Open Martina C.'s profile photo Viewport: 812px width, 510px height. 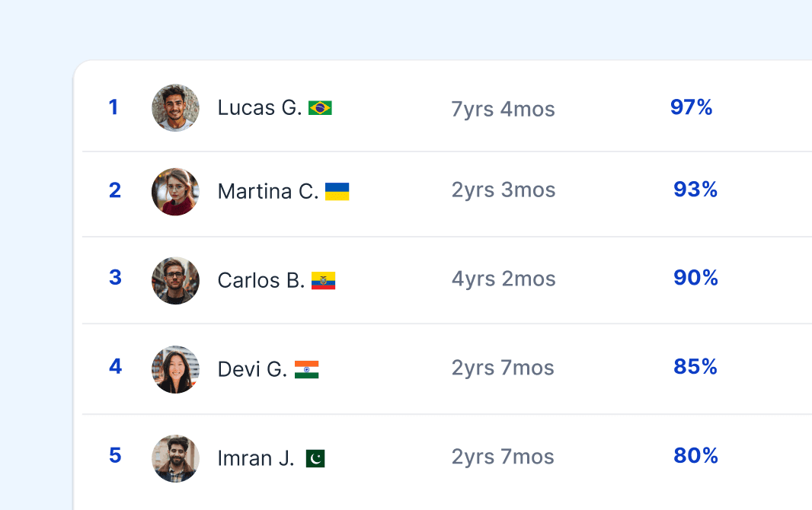coord(175,192)
